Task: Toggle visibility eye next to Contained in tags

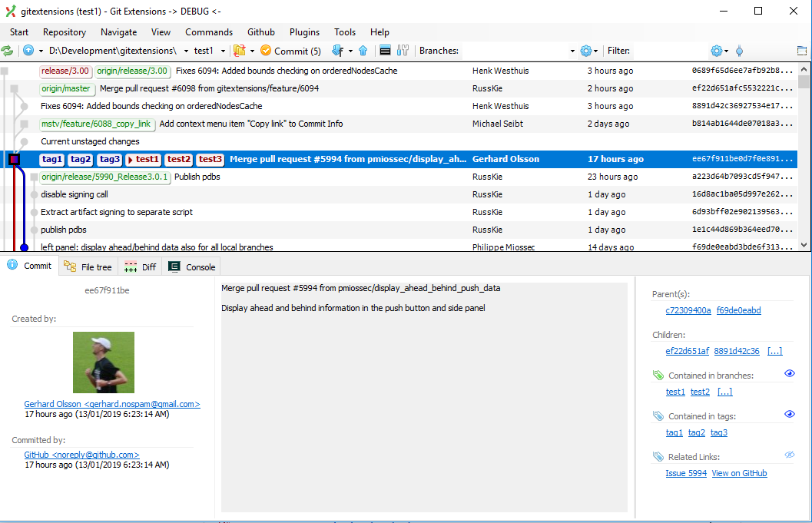Action: 790,414
